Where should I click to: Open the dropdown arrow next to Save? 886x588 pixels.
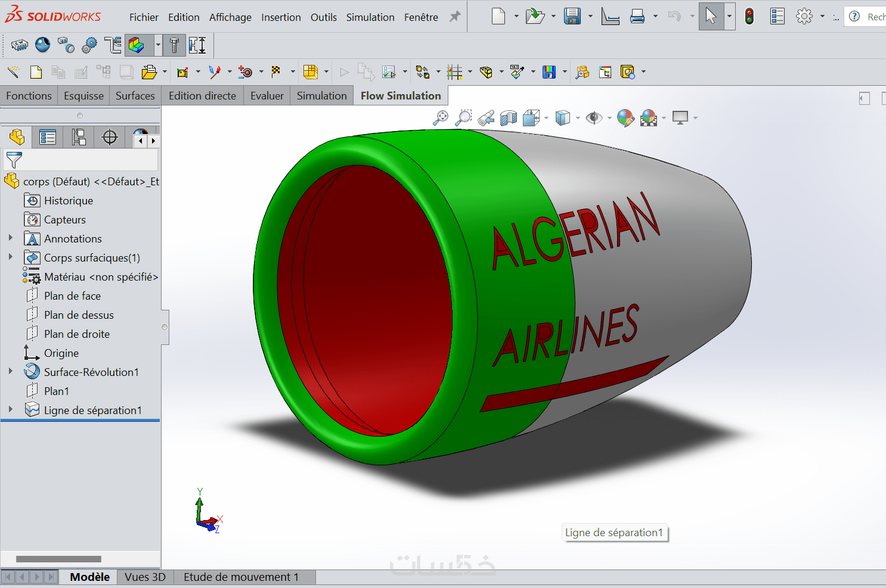pyautogui.click(x=590, y=17)
